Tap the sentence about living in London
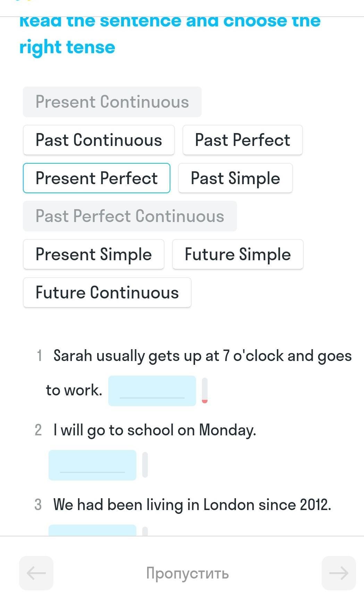This screenshot has width=364, height=599. click(192, 504)
